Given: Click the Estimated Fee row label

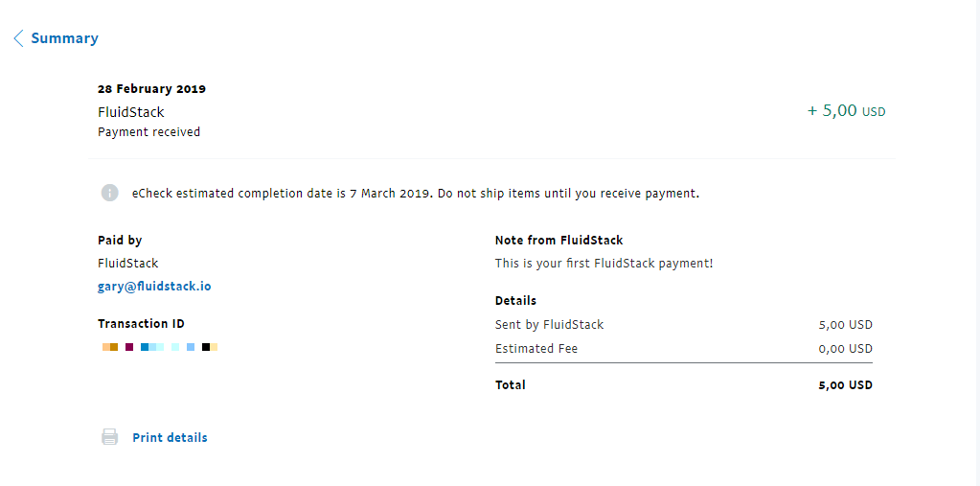Looking at the screenshot, I should (536, 349).
